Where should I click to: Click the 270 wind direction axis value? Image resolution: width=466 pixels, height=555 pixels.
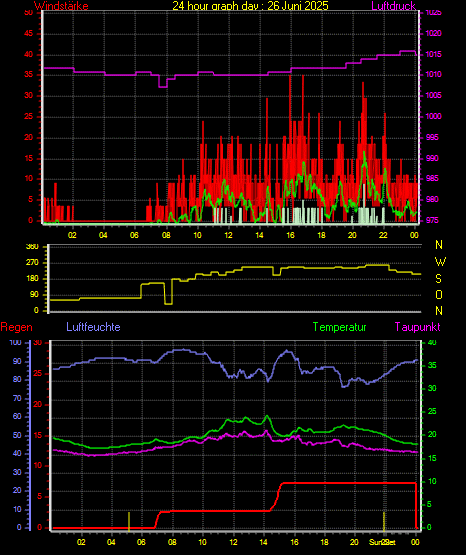(32, 263)
